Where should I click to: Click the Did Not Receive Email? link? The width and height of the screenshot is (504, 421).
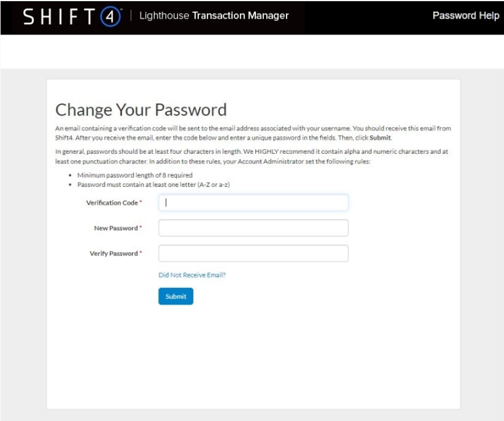pyautogui.click(x=192, y=275)
